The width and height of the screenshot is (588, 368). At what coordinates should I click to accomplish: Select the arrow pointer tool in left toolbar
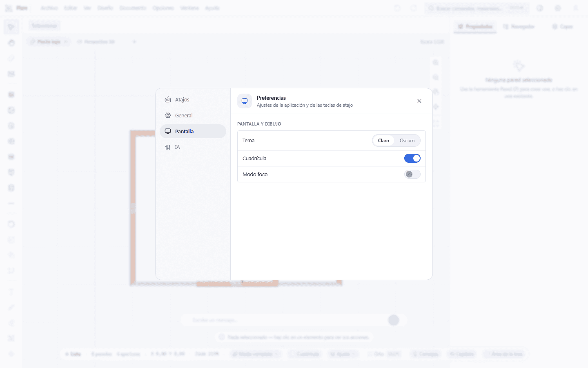tap(11, 27)
